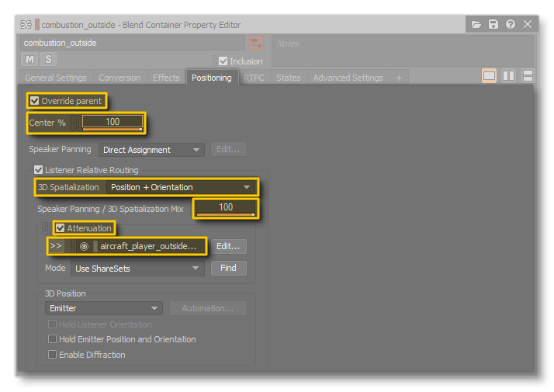Image resolution: width=554 pixels, height=392 pixels.
Task: Click the double-arrow attenuation browse button
Action: tap(56, 246)
